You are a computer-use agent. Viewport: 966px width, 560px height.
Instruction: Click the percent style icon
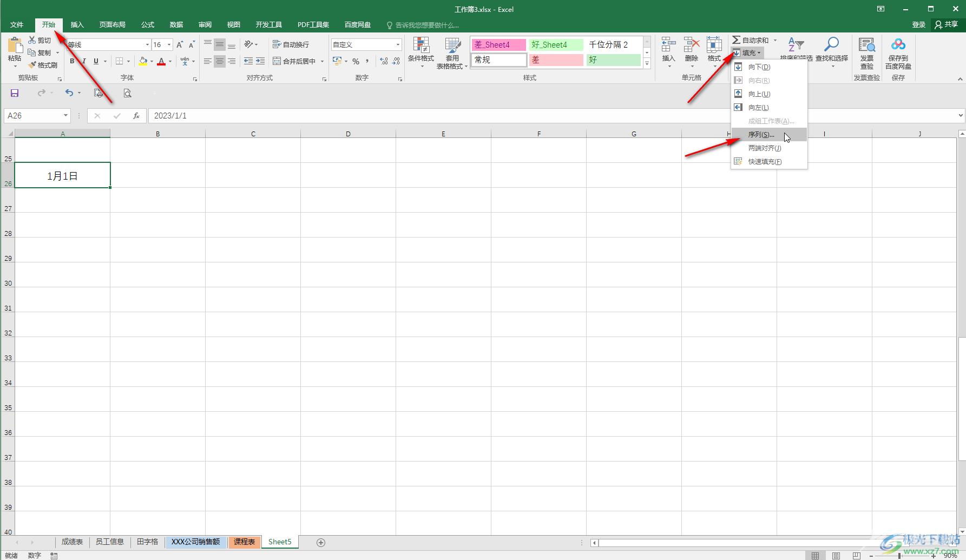point(356,61)
